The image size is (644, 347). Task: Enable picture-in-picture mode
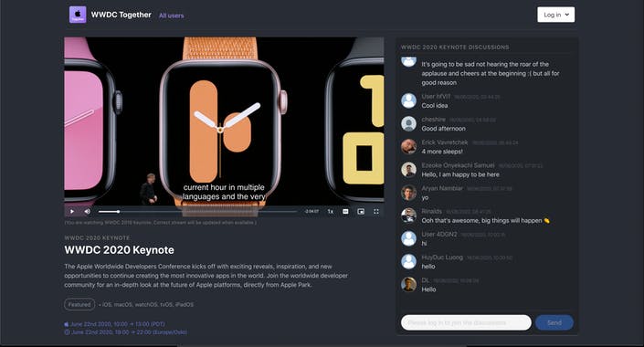[361, 212]
